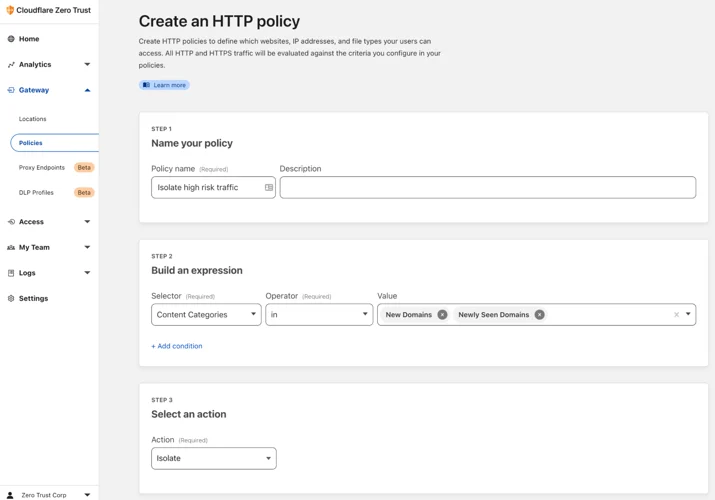Click the Beta badge next to DLP Profiles
Viewport: 715px width, 500px height.
pos(84,193)
